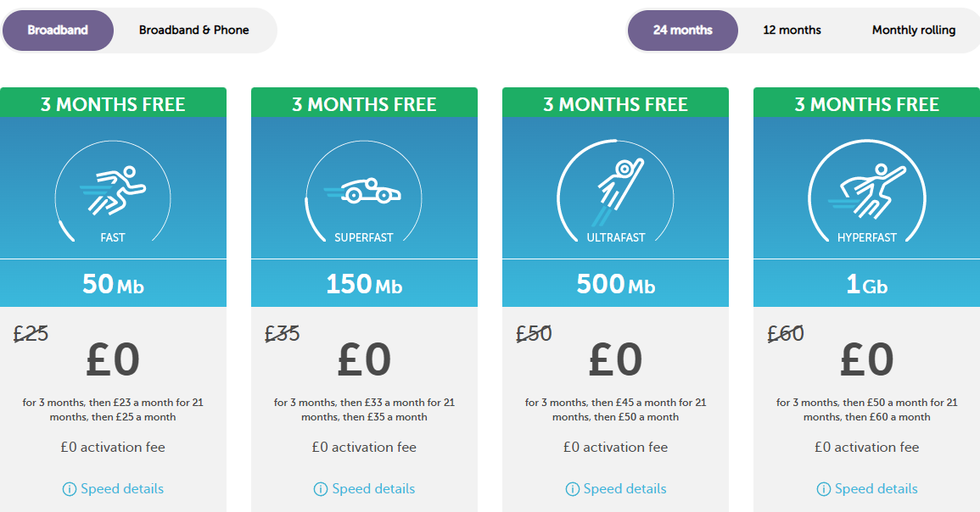
Task: Click the info icon on 150Mb plan
Action: 321,489
